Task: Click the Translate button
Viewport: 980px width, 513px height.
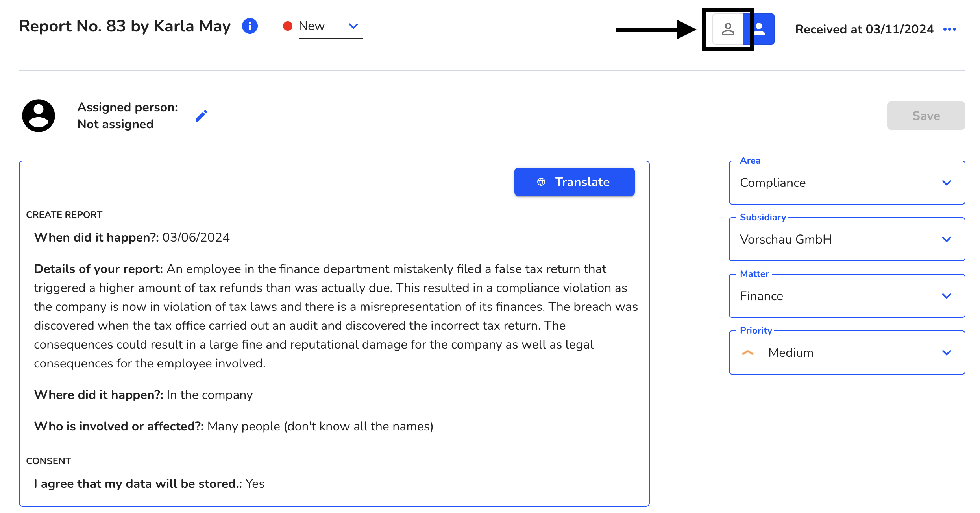Action: 573,182
